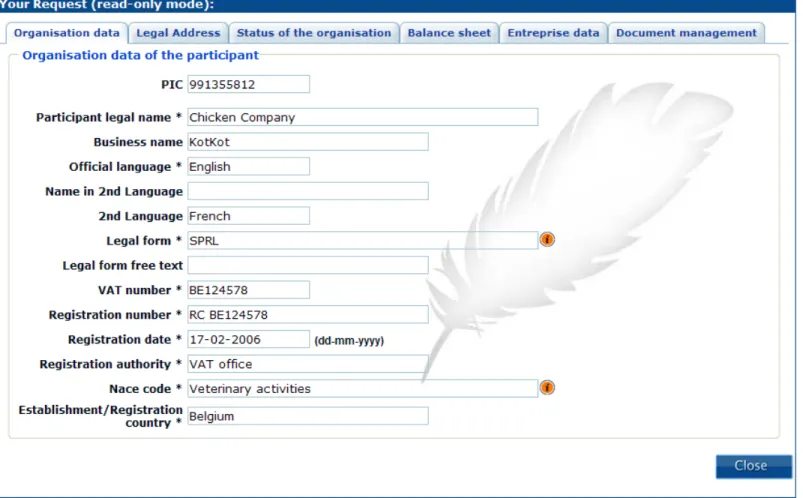This screenshot has width=803, height=498.
Task: Click the 'Registration date *' label
Action: point(125,339)
